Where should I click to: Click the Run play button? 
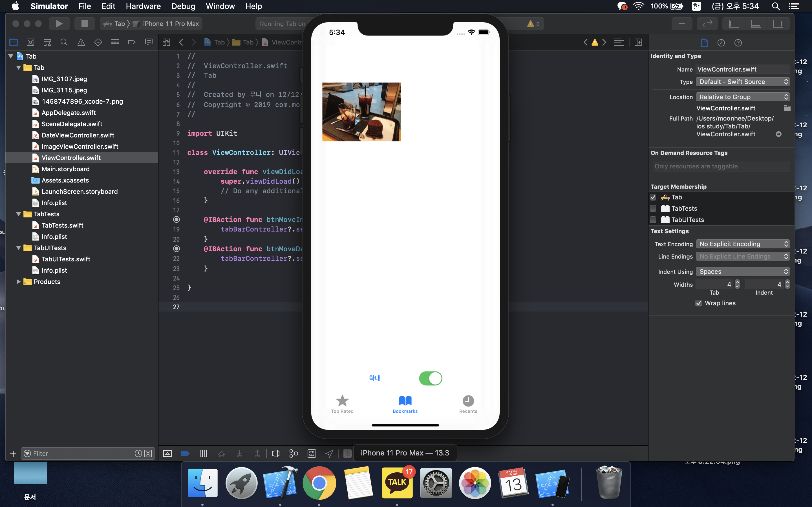[x=59, y=23]
